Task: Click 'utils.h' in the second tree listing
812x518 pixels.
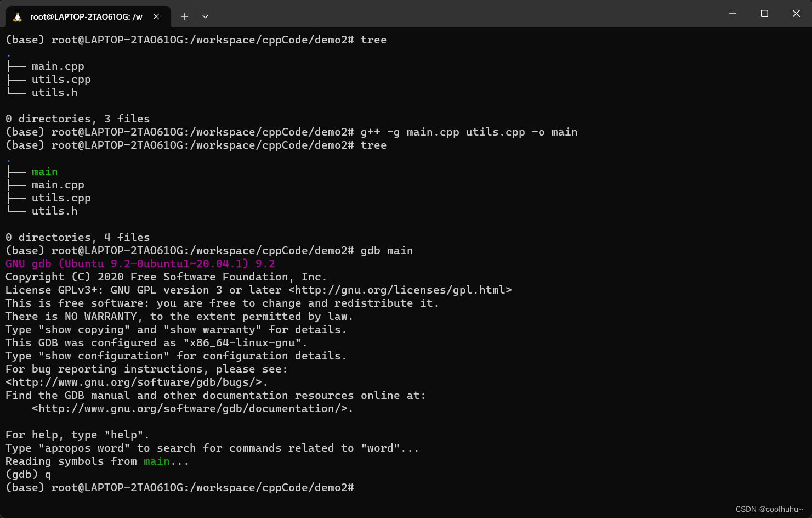Action: pyautogui.click(x=55, y=211)
